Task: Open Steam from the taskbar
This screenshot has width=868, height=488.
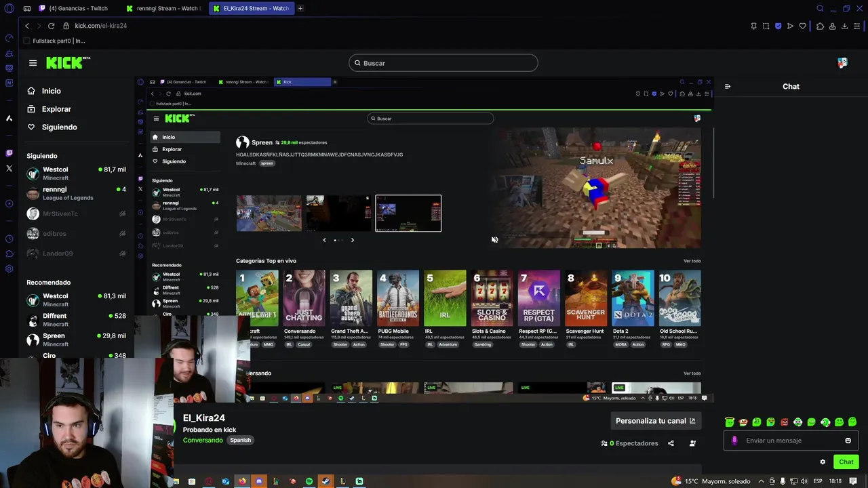Action: click(326, 481)
